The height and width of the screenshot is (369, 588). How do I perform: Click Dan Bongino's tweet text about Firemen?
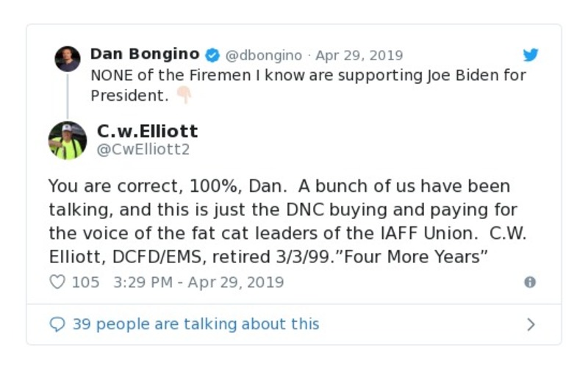tap(309, 75)
